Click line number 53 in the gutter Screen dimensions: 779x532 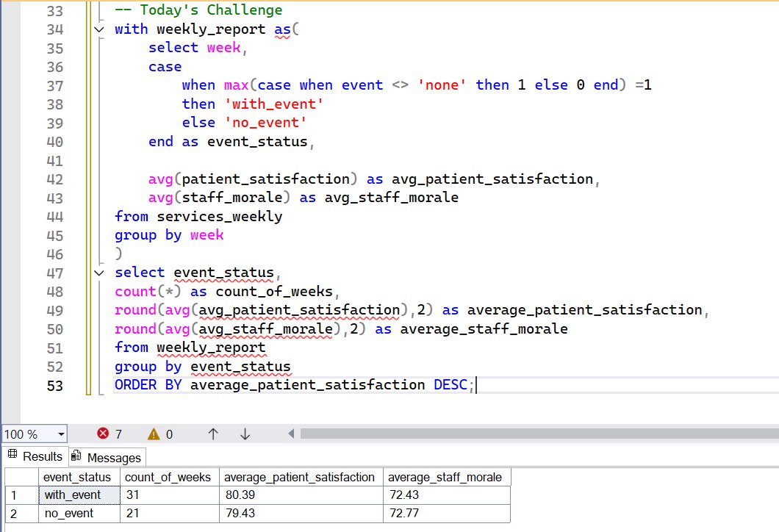click(54, 386)
